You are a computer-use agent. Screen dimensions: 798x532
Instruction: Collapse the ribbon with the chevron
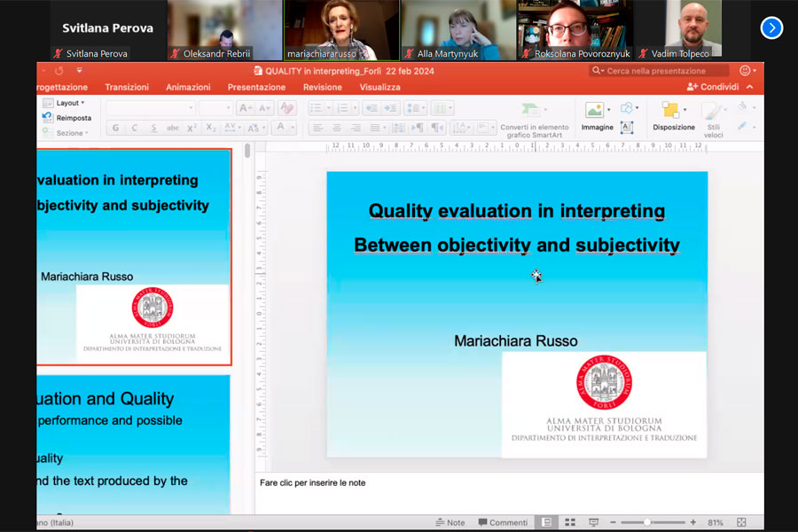[x=750, y=88]
